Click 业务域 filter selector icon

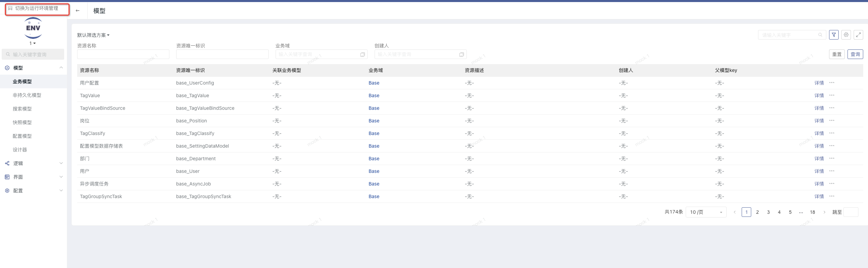[x=362, y=55]
